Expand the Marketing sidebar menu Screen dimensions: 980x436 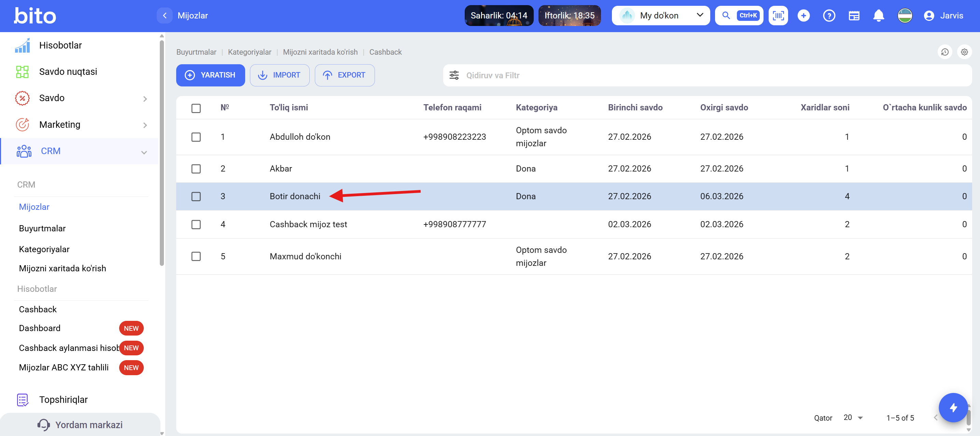[80, 125]
